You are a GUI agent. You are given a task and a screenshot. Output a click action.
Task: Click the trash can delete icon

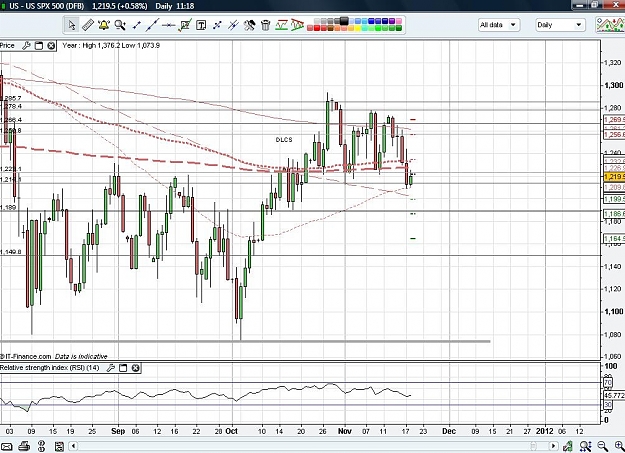click(265, 26)
